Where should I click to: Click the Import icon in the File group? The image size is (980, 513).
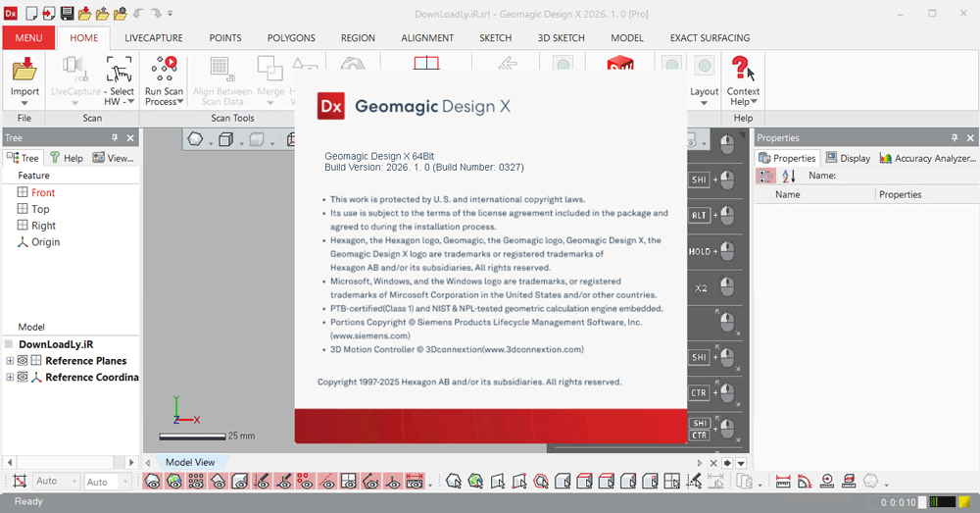24,69
